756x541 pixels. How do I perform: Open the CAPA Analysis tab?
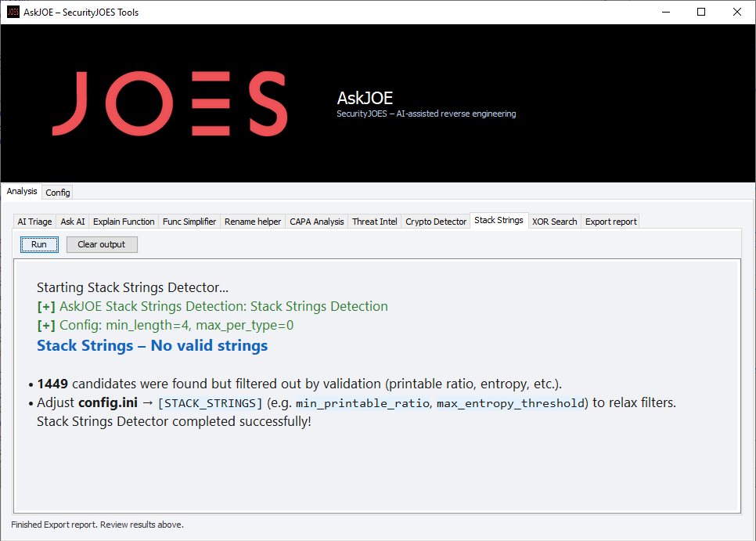317,222
